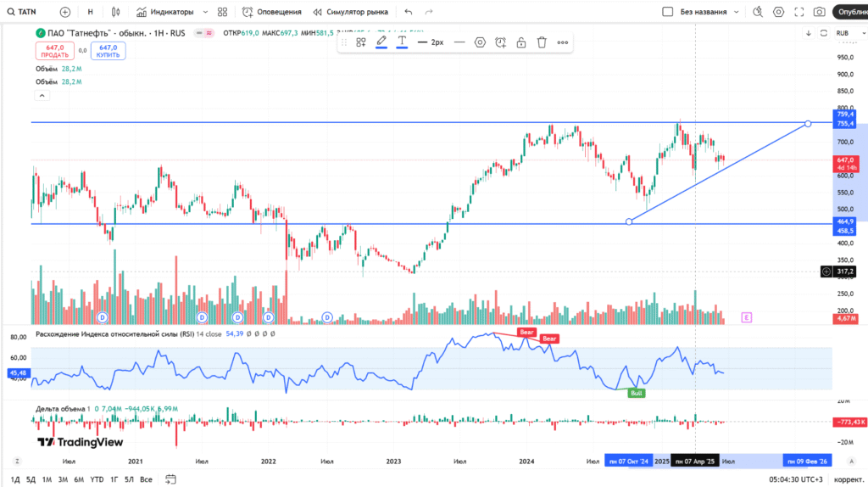Take a chart snapshot with the camera icon

(820, 12)
